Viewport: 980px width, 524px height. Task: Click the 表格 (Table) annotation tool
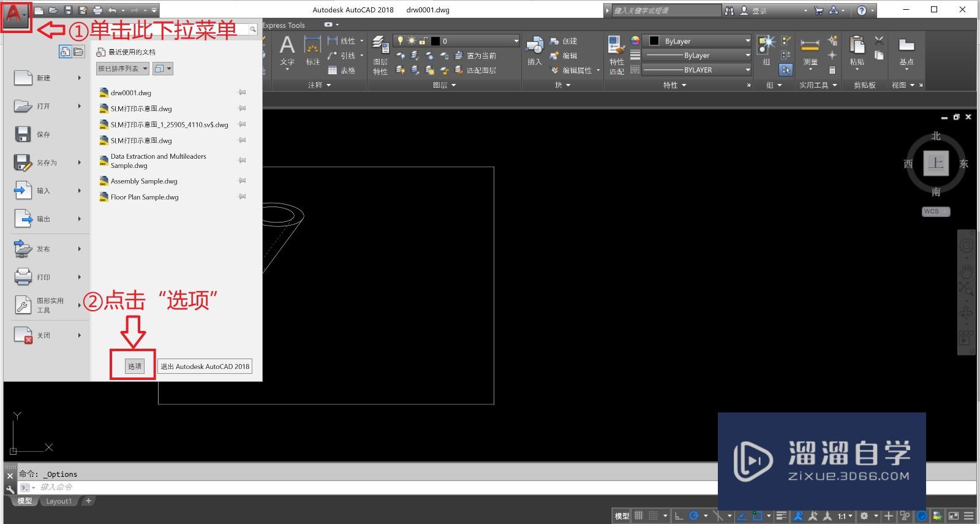(341, 70)
